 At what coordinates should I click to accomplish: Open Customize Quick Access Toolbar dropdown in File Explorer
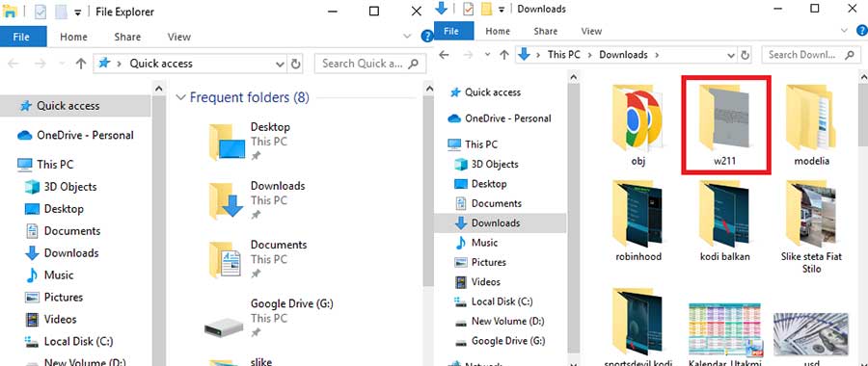point(77,12)
